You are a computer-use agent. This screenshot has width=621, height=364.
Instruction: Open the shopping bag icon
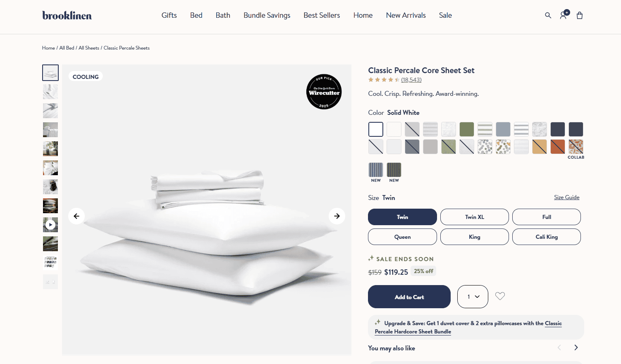[580, 15]
